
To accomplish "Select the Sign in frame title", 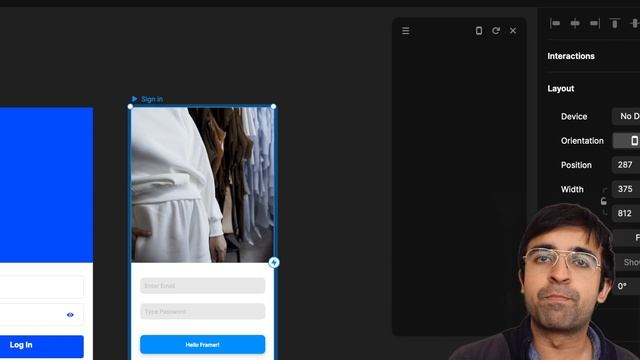I will 152,99.
